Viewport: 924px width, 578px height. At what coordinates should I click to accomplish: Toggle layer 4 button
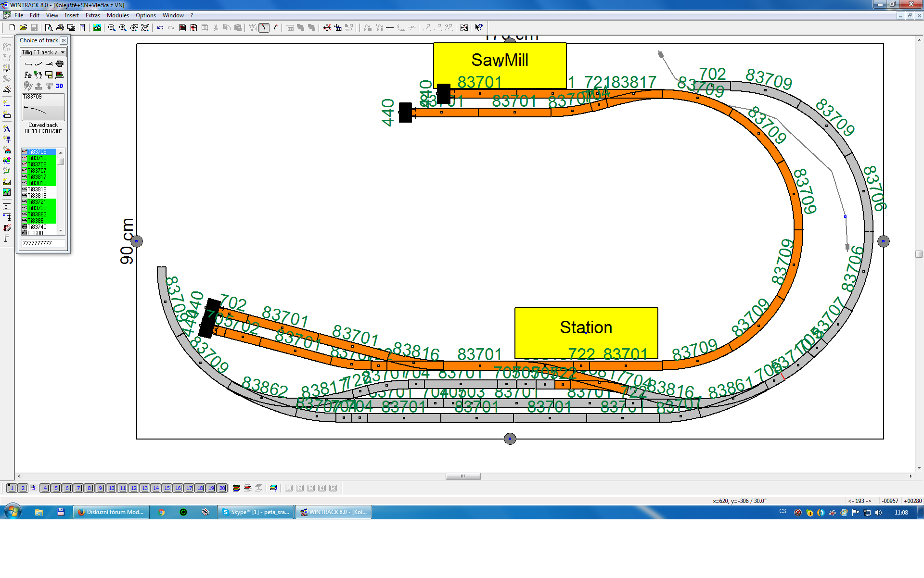pos(45,488)
